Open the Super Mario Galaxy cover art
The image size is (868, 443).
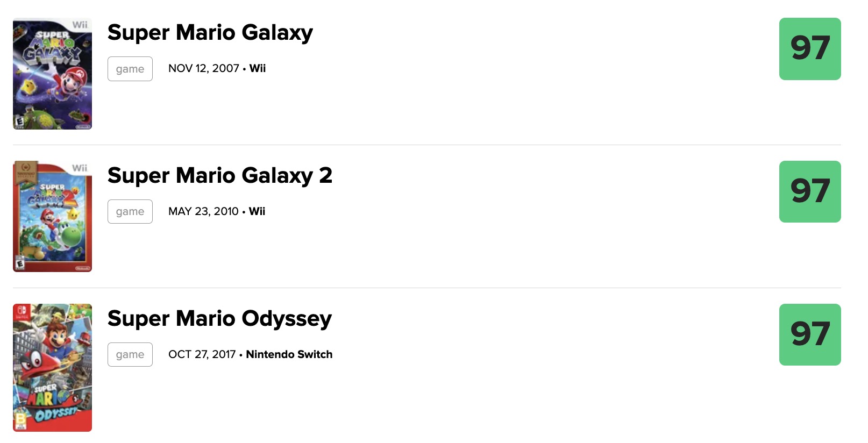pos(52,74)
